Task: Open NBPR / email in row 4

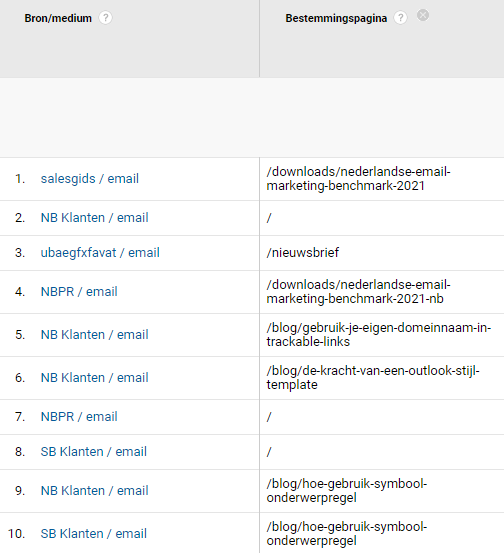Action: point(79,292)
